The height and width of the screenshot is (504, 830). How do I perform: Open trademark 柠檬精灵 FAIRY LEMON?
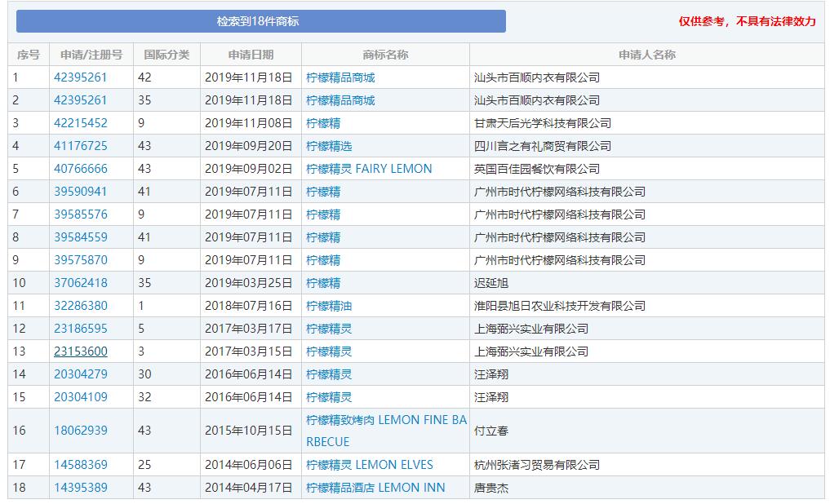coord(369,169)
